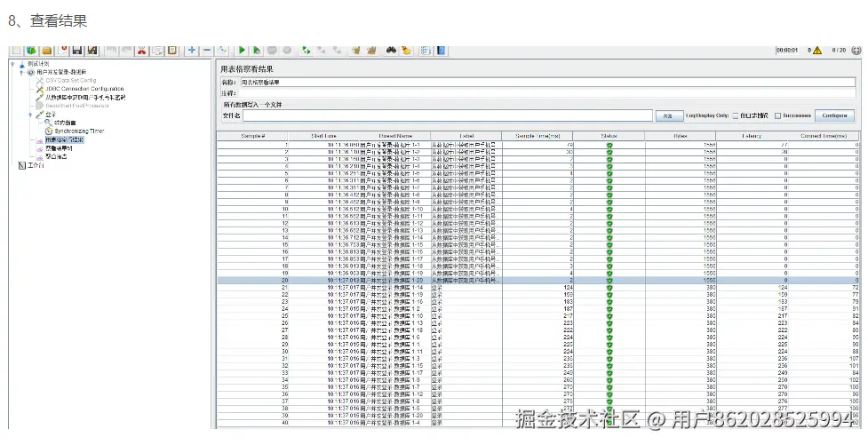868x445 pixels.
Task: Toggle the Successes checkbox
Action: click(x=777, y=115)
